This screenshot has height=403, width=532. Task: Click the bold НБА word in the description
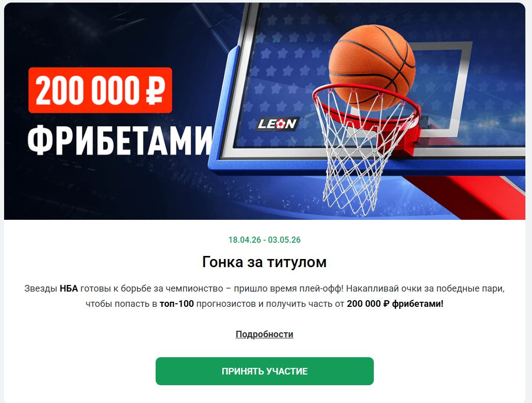(x=69, y=289)
